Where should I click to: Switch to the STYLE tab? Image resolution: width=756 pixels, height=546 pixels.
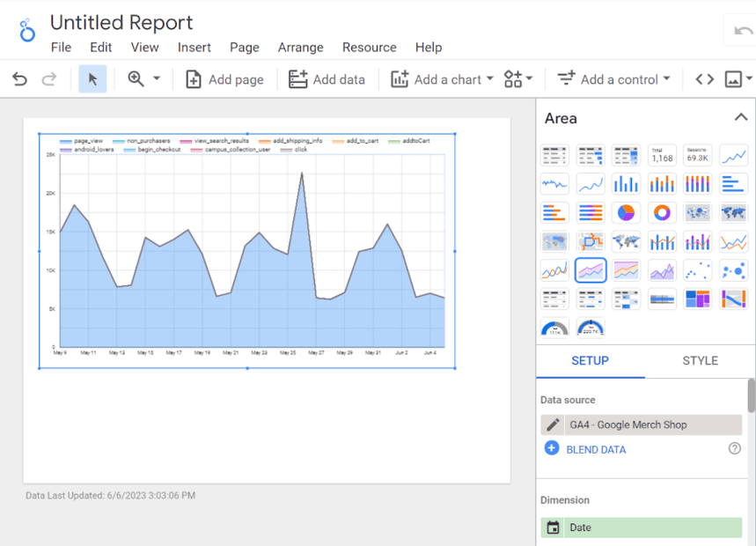[x=700, y=360]
